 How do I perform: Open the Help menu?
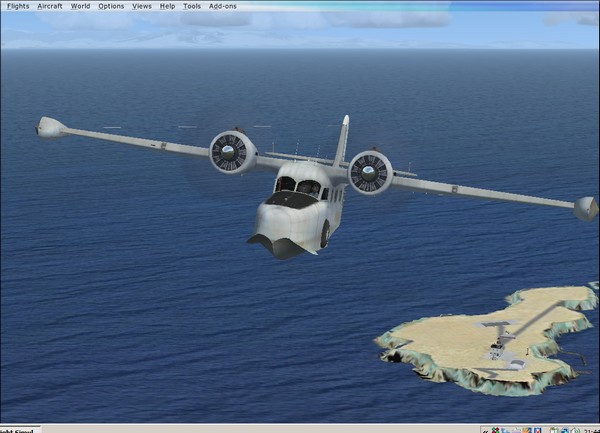167,6
